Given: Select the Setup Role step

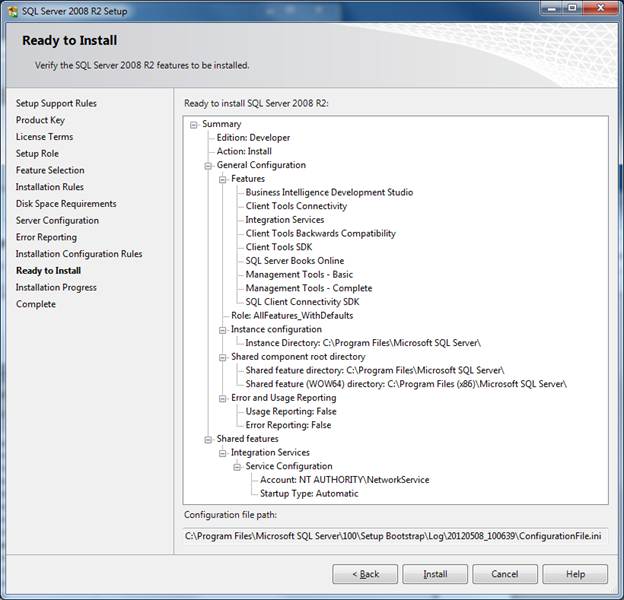Looking at the screenshot, I should click(37, 154).
